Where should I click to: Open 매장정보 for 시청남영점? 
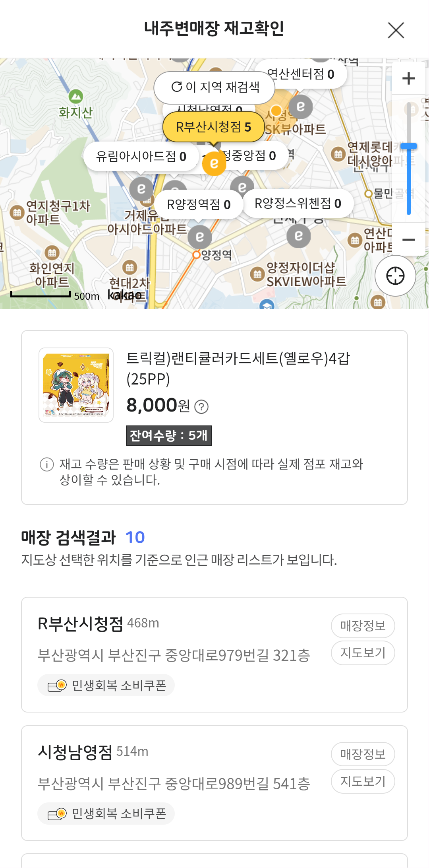[363, 754]
